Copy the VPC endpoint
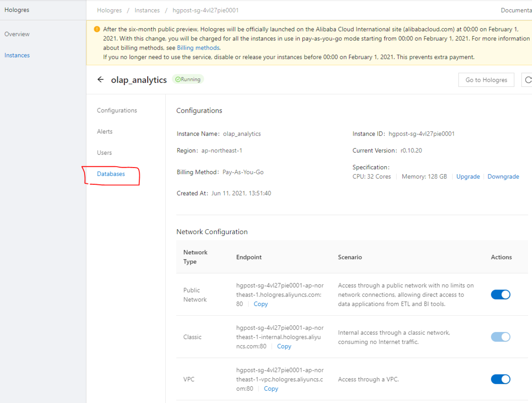This screenshot has width=532, height=403. pos(271,388)
